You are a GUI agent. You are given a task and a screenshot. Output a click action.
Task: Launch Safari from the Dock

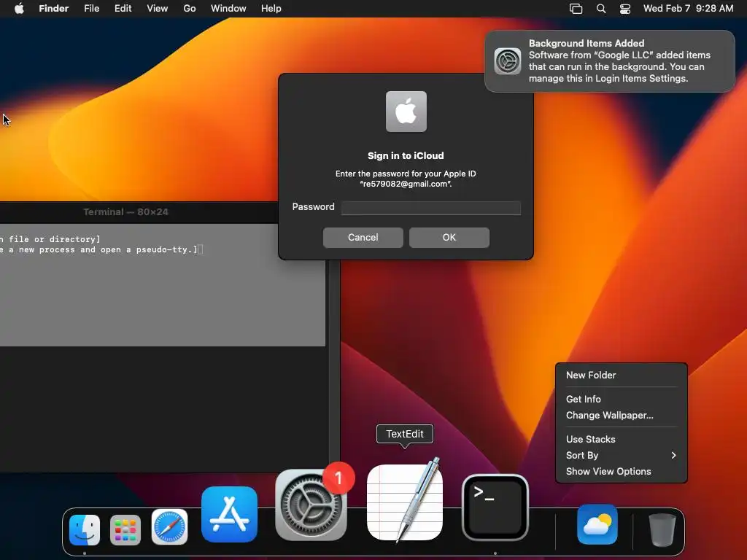(169, 526)
